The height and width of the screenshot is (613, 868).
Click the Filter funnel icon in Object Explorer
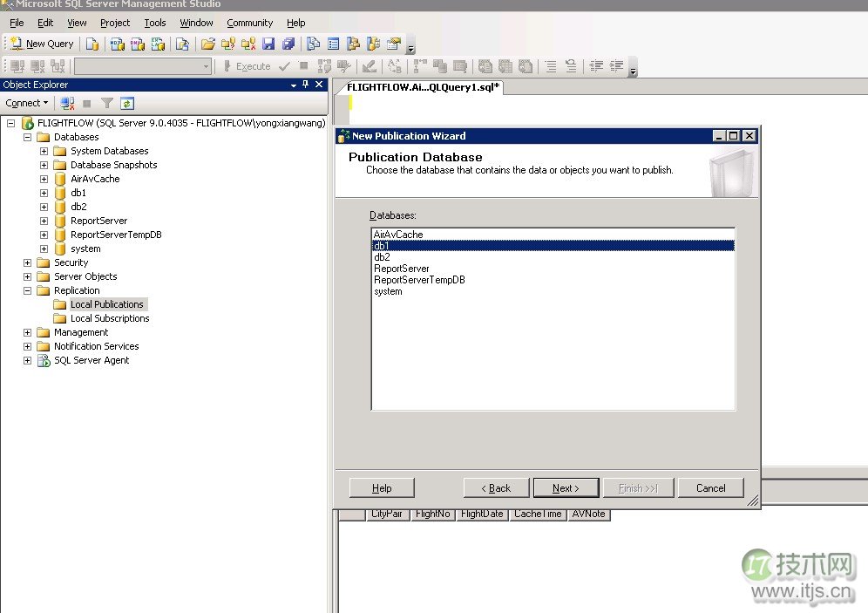[107, 103]
